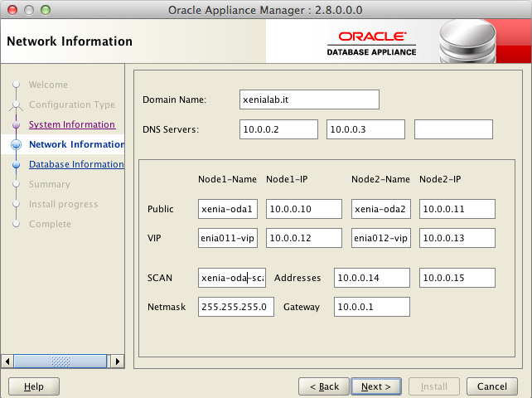Click the Configuration Type step label
The image size is (532, 398).
72,104
